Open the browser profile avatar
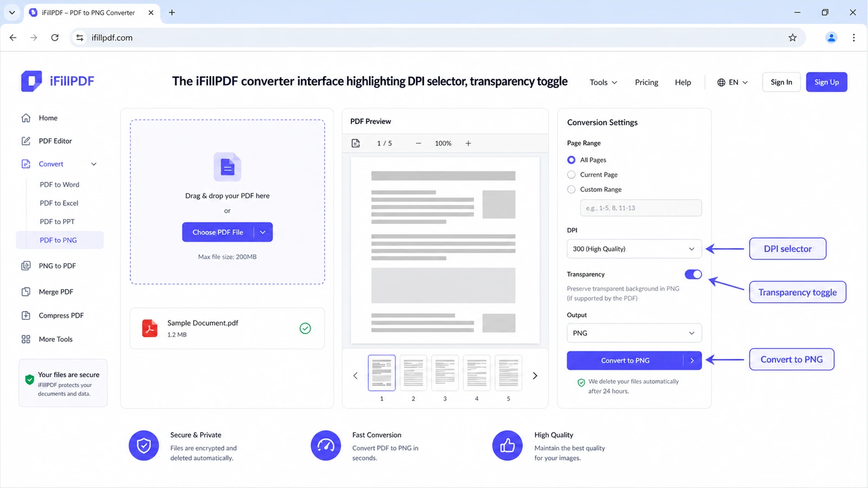868x488 pixels. click(831, 37)
